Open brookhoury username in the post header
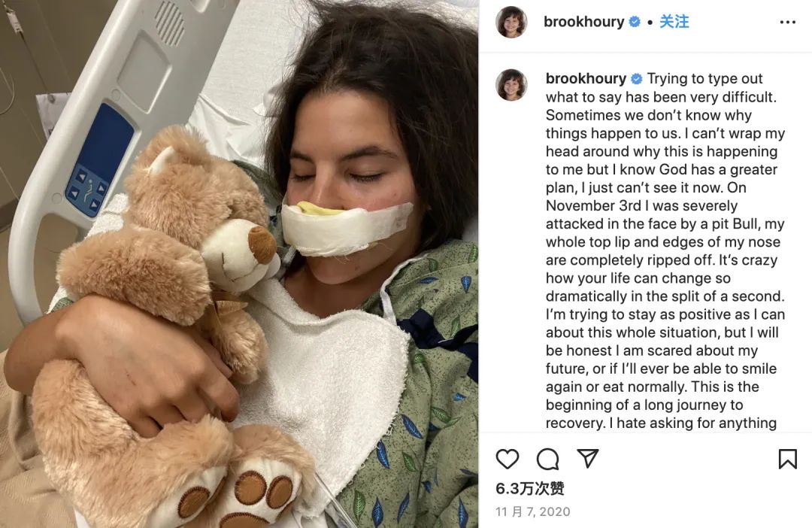812x528 pixels. [583, 22]
